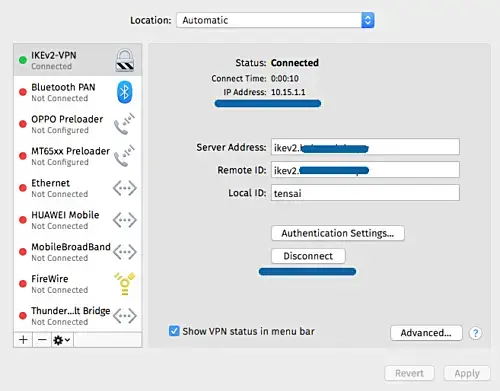Click the Apply button
The width and height of the screenshot is (500, 391).
(467, 373)
